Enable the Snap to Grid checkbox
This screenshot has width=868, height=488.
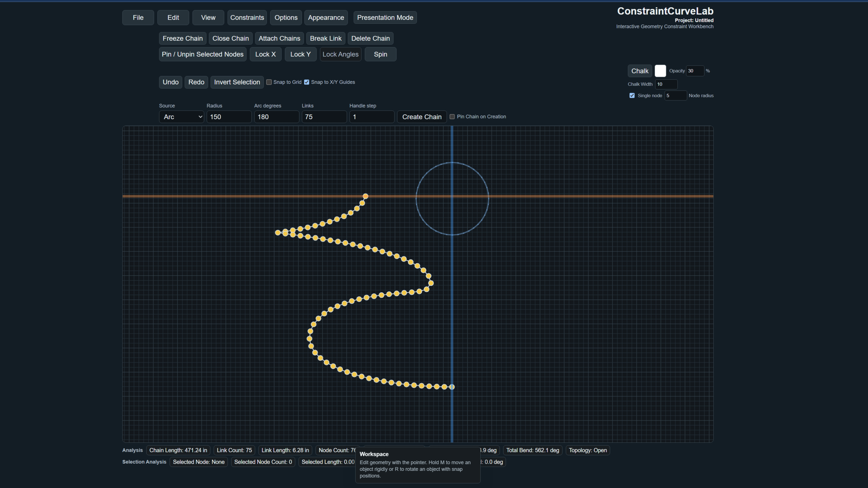click(269, 82)
